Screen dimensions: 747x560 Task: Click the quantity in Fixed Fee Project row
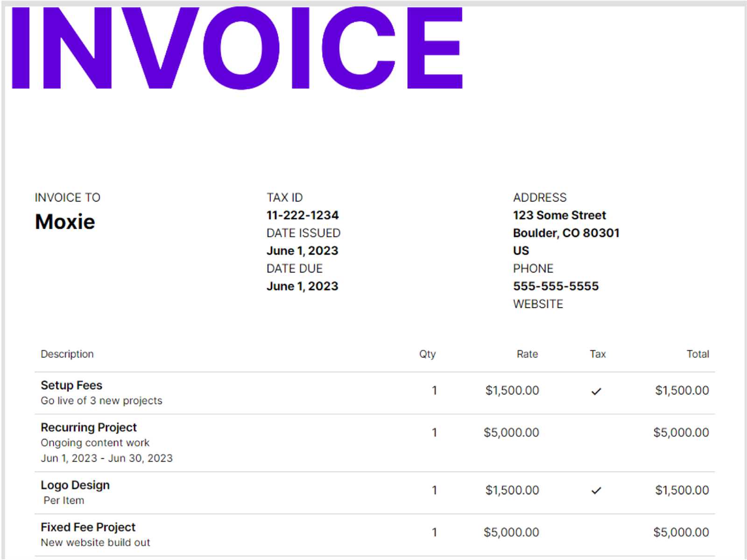(435, 532)
